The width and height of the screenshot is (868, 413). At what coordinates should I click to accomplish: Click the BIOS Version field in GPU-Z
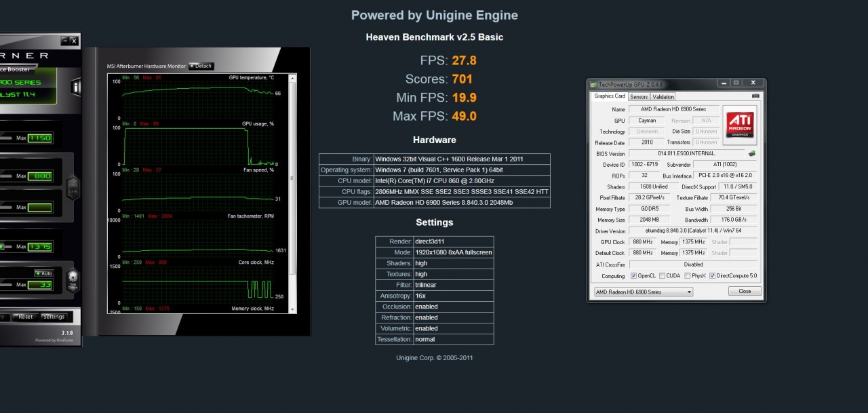[687, 154]
